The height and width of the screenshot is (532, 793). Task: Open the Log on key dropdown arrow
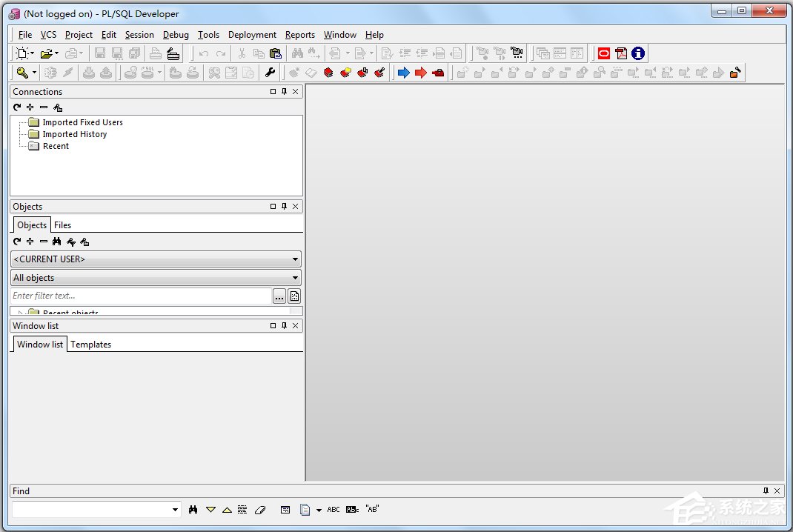click(x=34, y=73)
